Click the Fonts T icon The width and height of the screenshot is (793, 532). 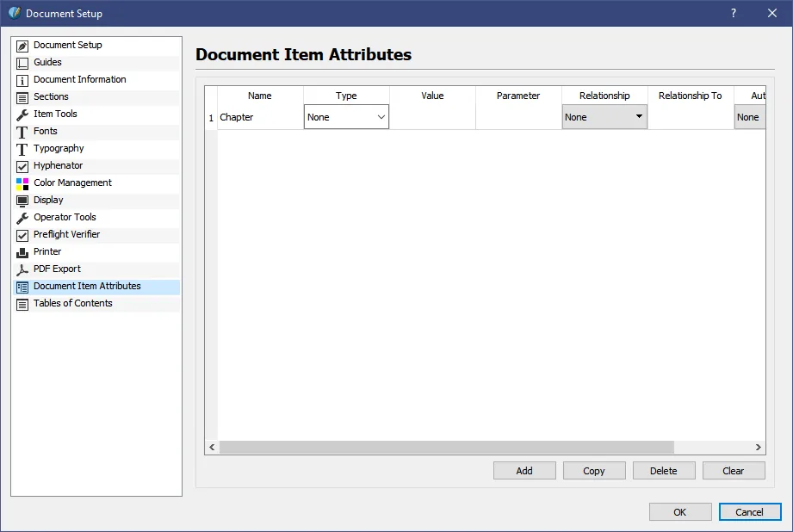coord(22,132)
